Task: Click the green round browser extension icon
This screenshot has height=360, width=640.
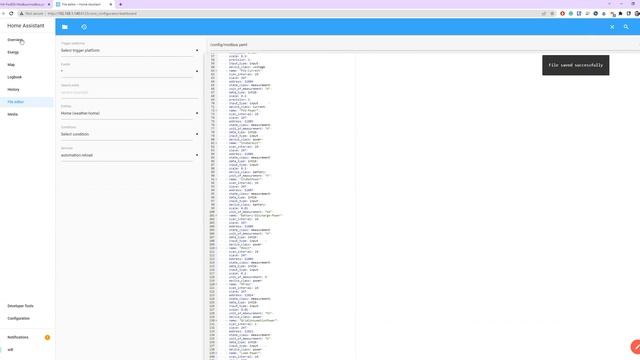Action: pos(571,13)
